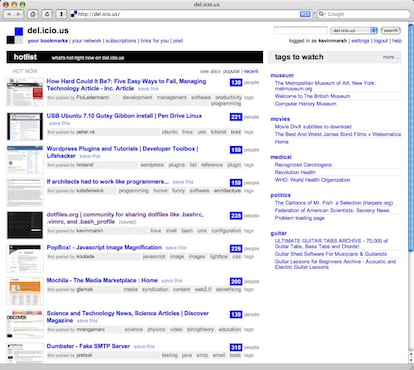Open the help link

tap(397, 41)
